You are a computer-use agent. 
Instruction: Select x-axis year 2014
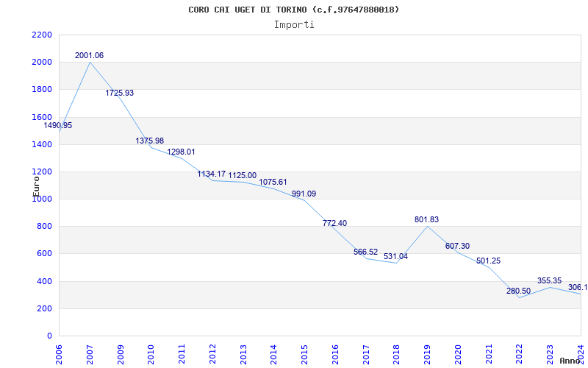pyautogui.click(x=273, y=355)
